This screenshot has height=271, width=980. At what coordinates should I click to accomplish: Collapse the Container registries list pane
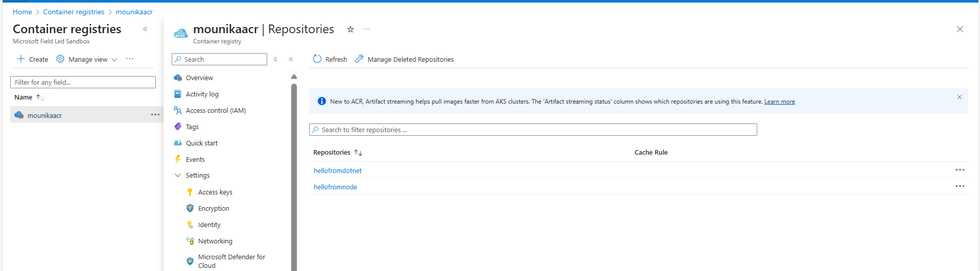[145, 29]
